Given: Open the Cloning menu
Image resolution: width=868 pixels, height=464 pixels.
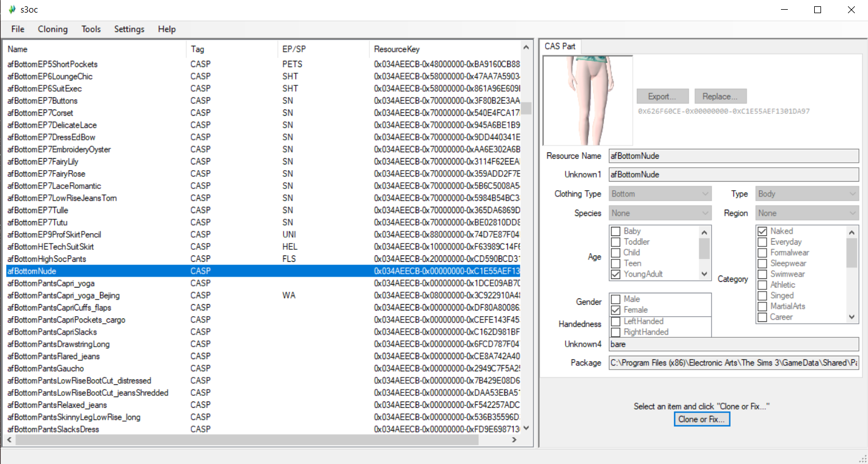Looking at the screenshot, I should pyautogui.click(x=53, y=29).
